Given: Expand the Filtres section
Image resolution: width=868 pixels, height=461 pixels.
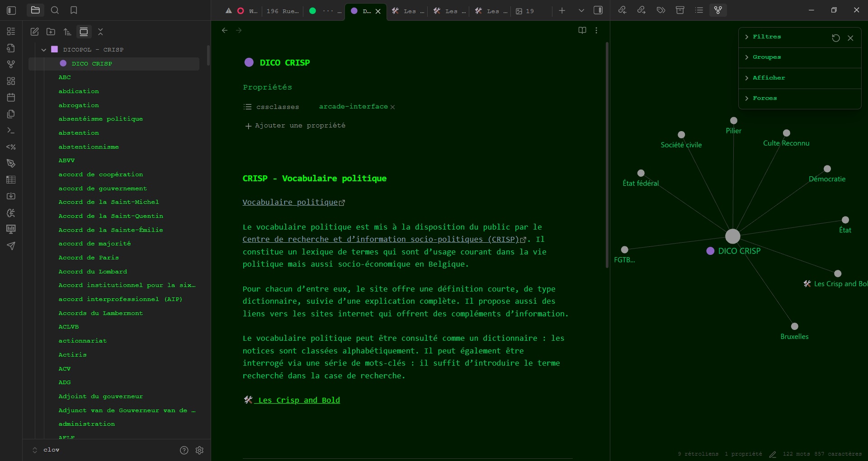Looking at the screenshot, I should [x=767, y=37].
